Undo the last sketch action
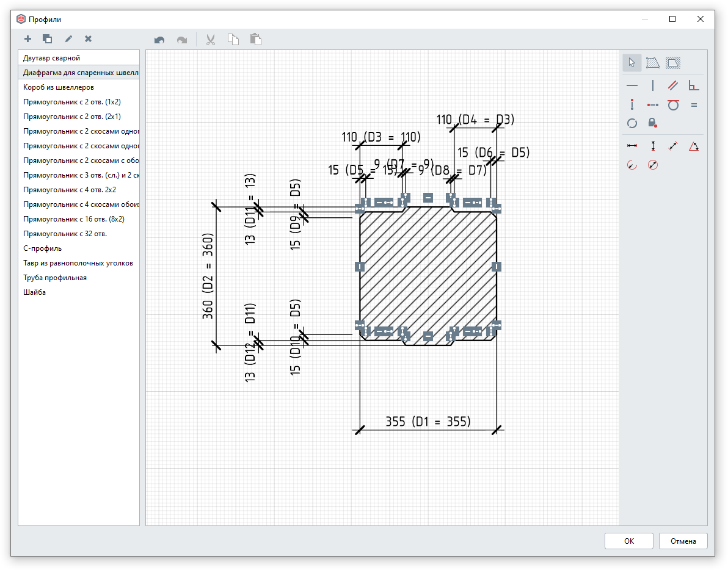728x570 pixels. 159,40
